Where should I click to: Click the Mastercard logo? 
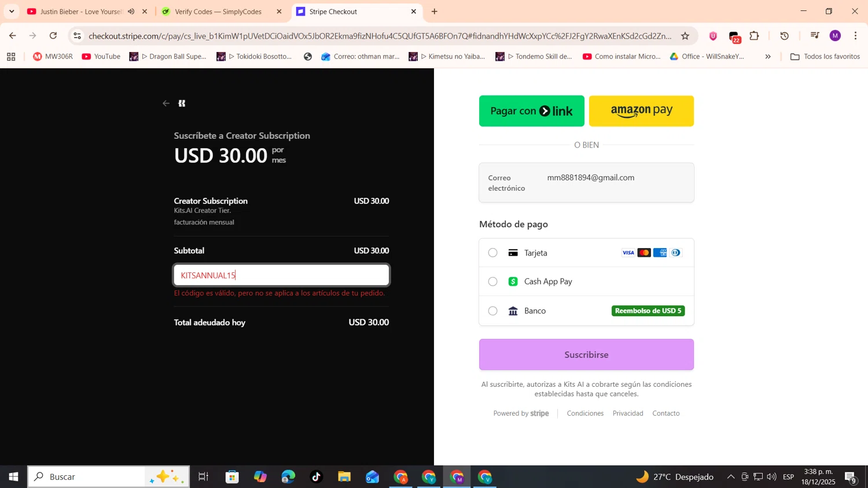pyautogui.click(x=644, y=253)
